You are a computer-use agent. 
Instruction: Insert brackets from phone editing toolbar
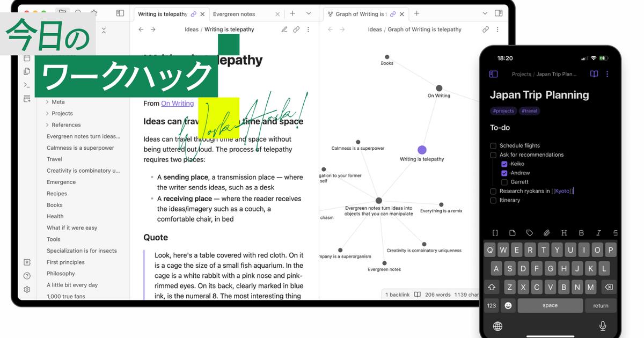click(495, 233)
